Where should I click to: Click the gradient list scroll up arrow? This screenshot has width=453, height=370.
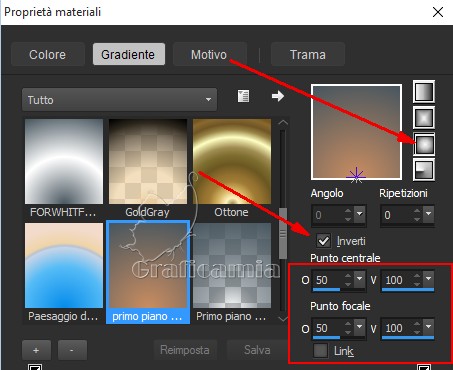click(x=283, y=123)
